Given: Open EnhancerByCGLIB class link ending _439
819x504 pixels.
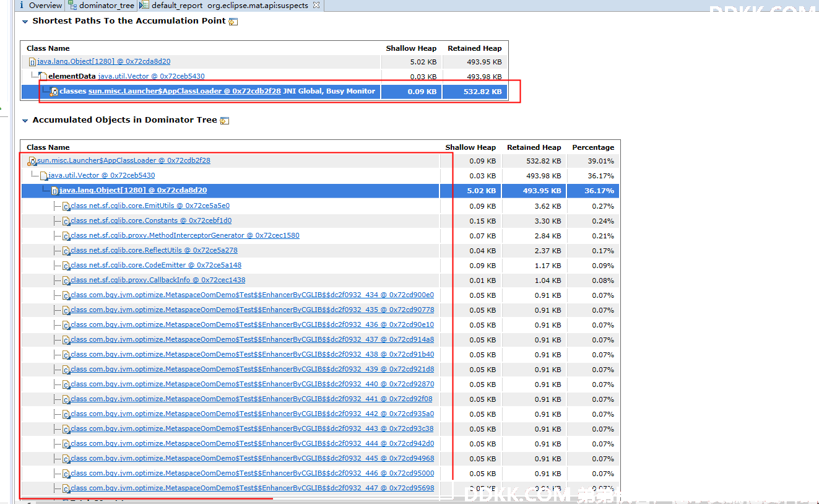Looking at the screenshot, I should click(x=252, y=369).
